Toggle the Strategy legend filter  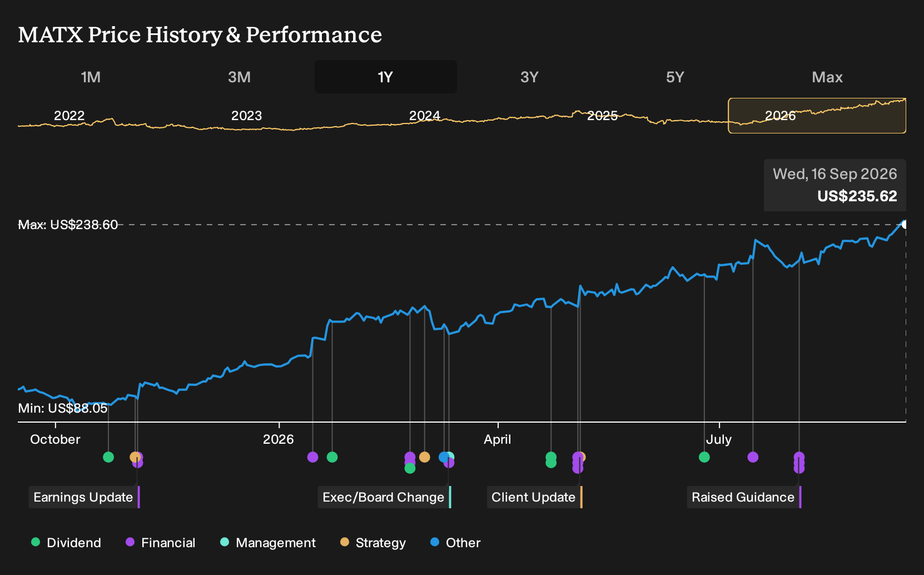pyautogui.click(x=373, y=543)
